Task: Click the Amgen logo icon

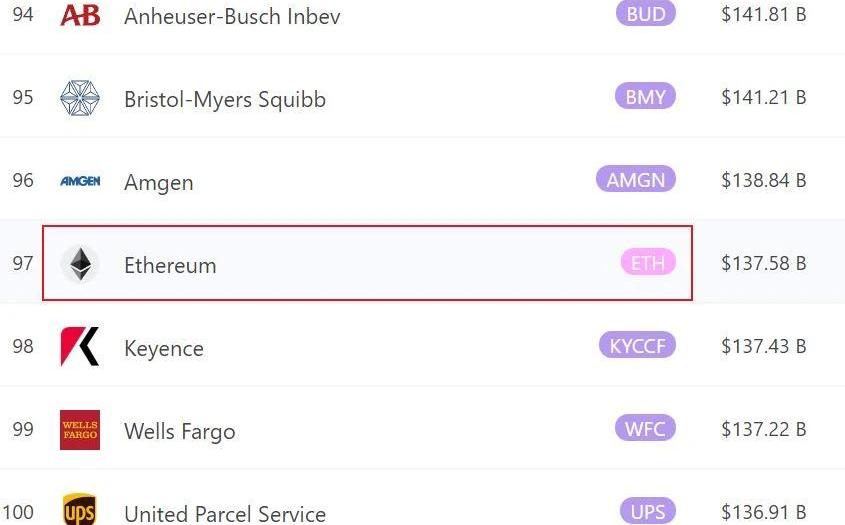Action: 80,181
